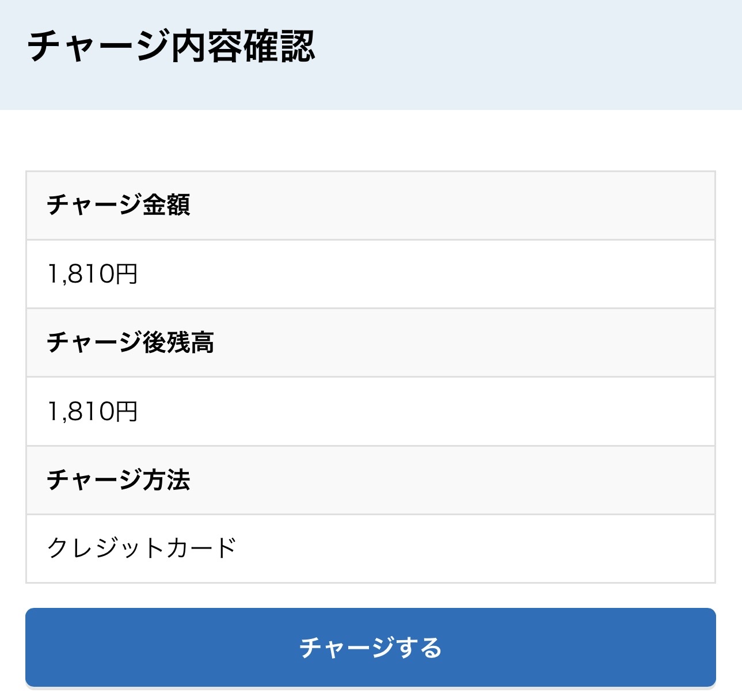Click the word 確認 in the page title
This screenshot has width=742, height=700.
coord(279,47)
